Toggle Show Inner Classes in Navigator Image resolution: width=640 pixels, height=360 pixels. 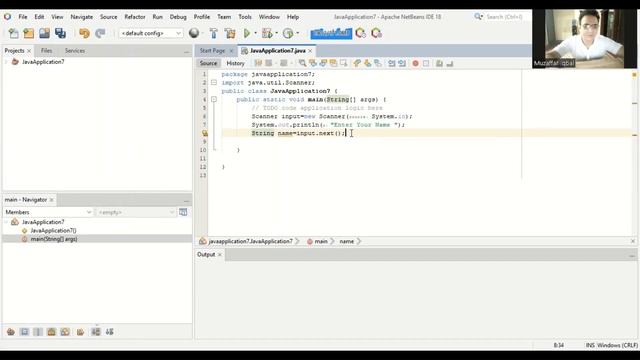[65, 332]
